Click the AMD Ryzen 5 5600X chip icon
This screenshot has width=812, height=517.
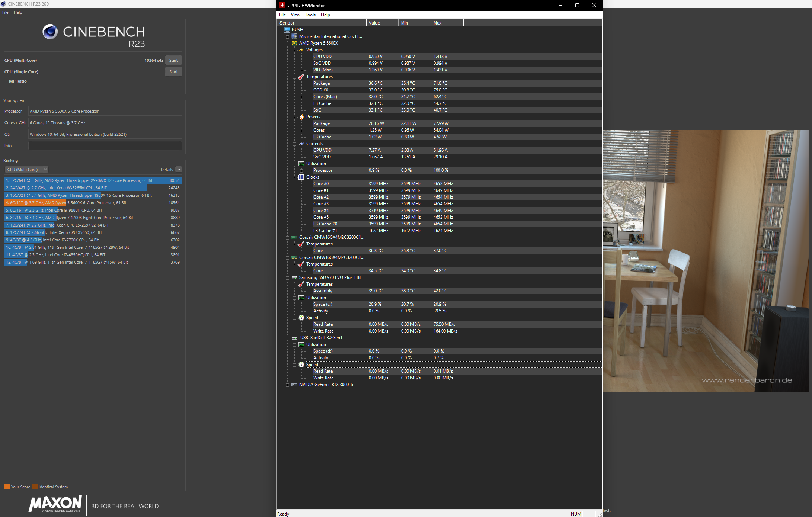click(x=294, y=43)
